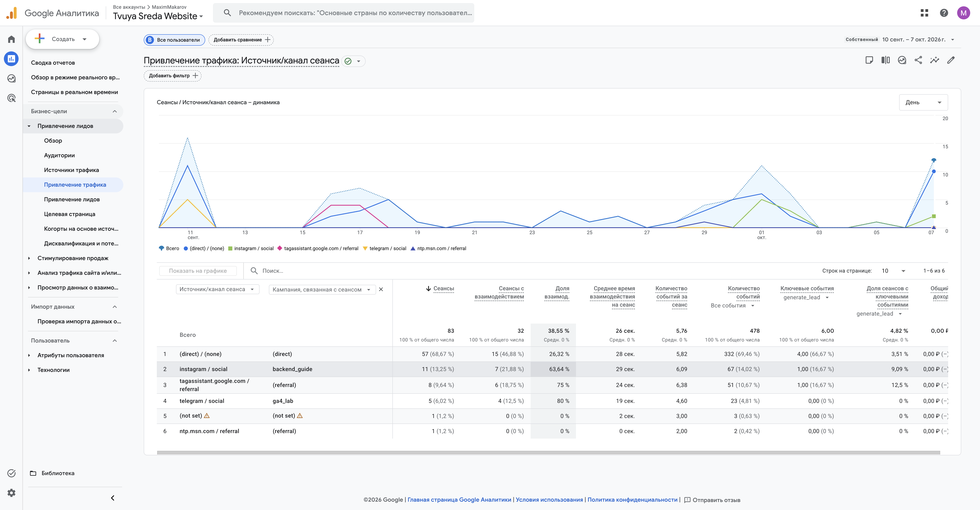Viewport: 980px width, 510px height.
Task: Select Целевая страница sidebar item
Action: pyautogui.click(x=70, y=214)
